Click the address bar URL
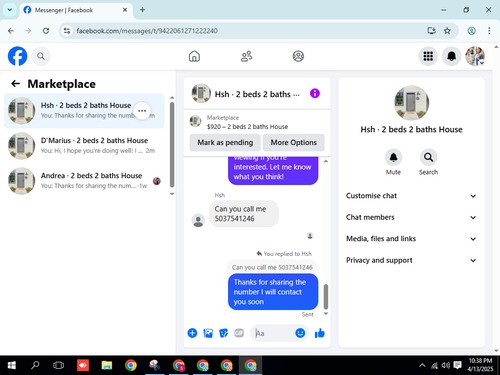 147,31
